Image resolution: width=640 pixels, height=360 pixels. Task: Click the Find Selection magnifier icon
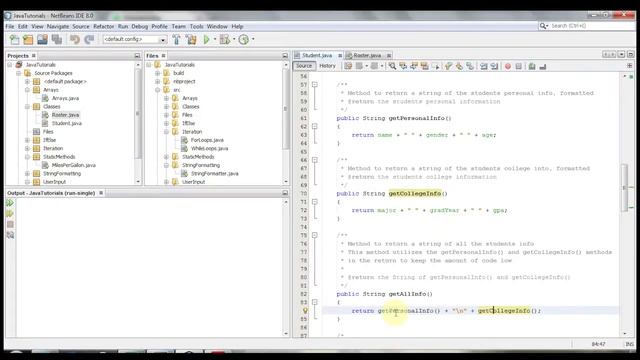pyautogui.click(x=392, y=66)
